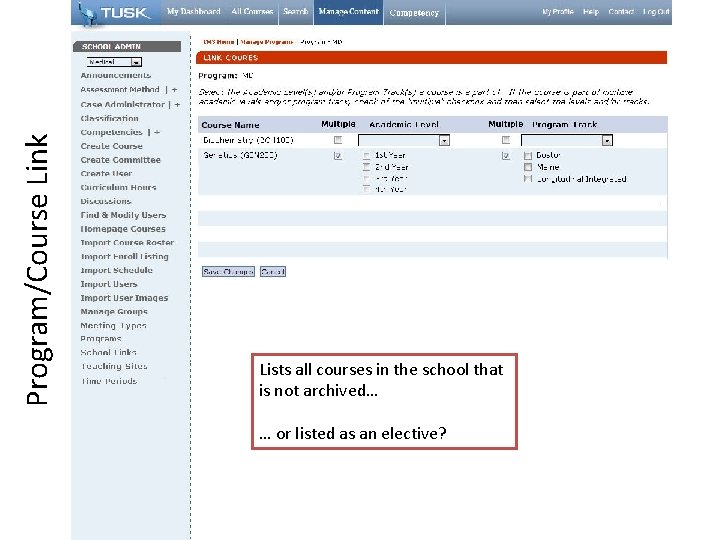Click the CMS Home breadcrumb
The width and height of the screenshot is (720, 540).
(219, 42)
